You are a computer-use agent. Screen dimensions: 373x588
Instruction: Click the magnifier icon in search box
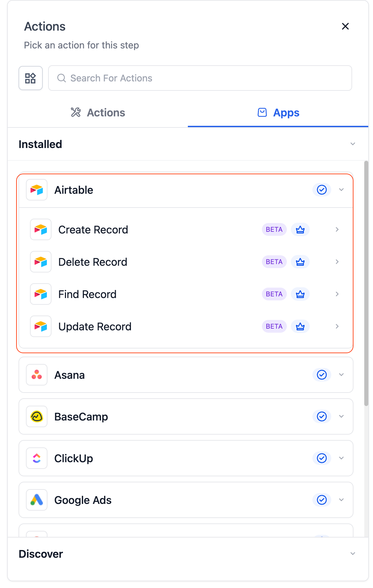tap(62, 78)
